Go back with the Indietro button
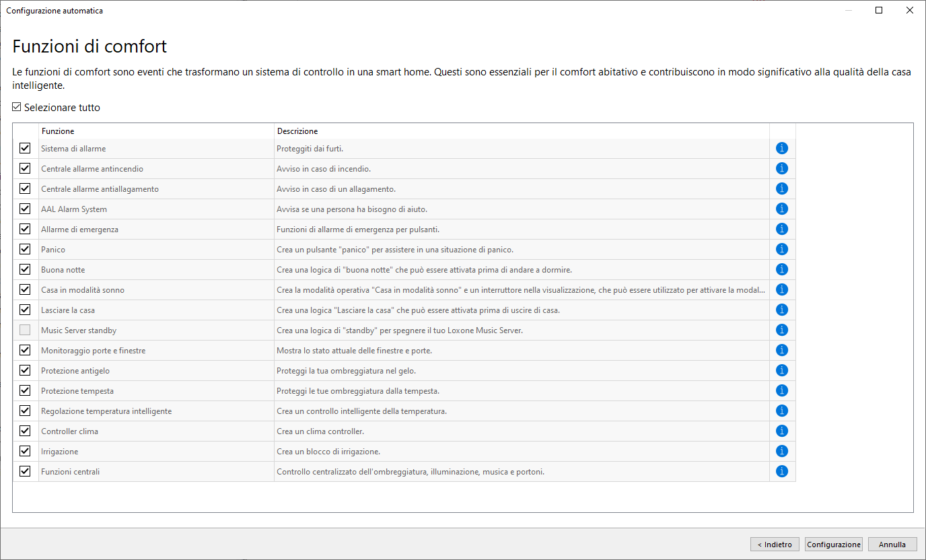This screenshot has height=560, width=926. [x=775, y=545]
